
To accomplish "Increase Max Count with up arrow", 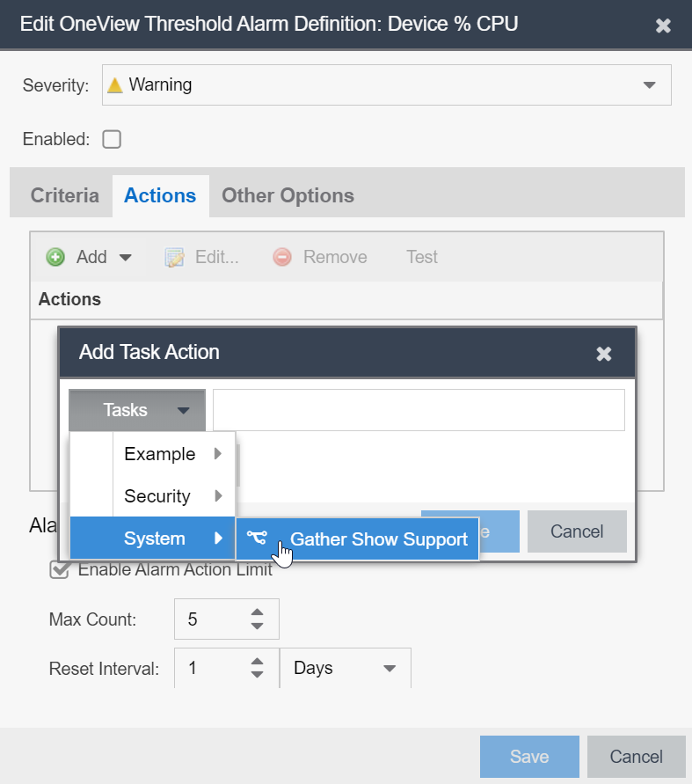I will 257,612.
